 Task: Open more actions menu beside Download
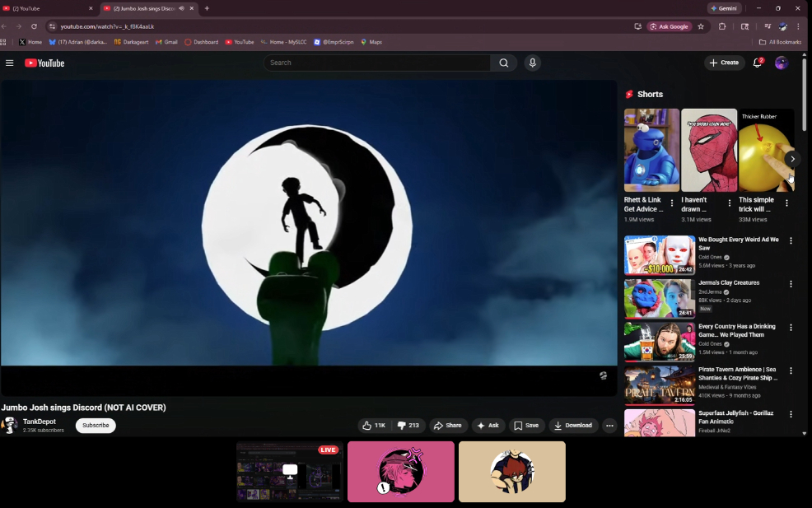pyautogui.click(x=609, y=426)
